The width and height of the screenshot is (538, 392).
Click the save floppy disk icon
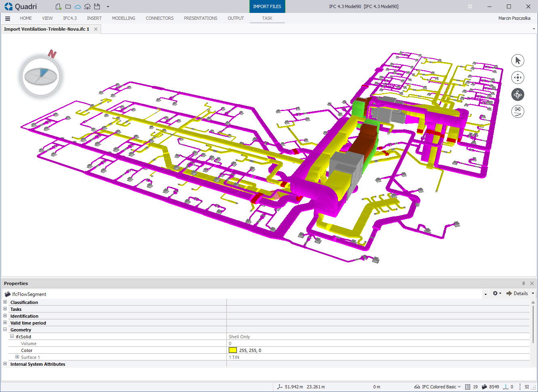97,6
